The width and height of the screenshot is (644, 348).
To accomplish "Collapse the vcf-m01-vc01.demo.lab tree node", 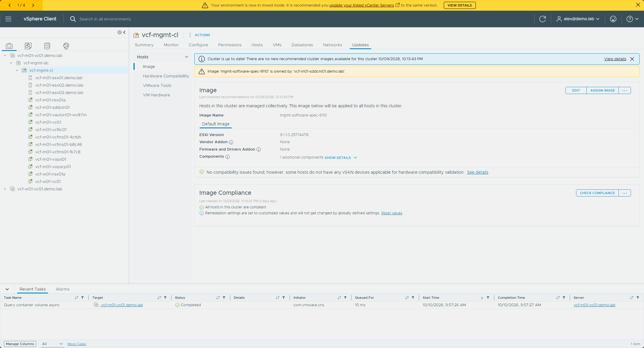I will (5, 55).
